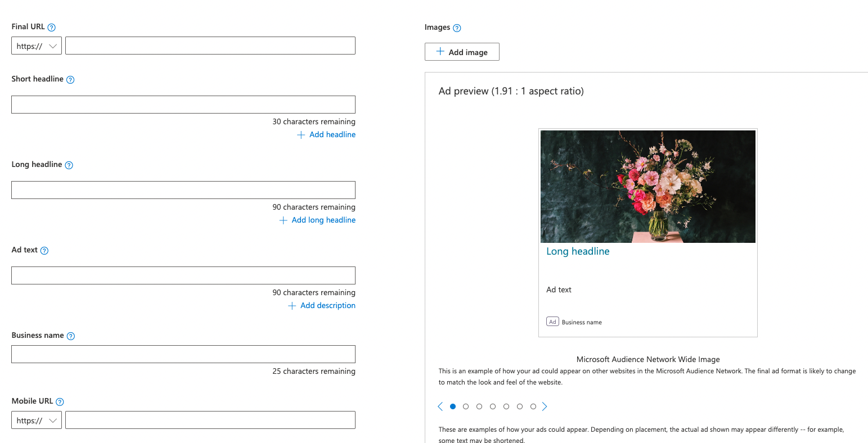This screenshot has height=443, width=868.
Task: Focus the Ad text input field
Action: pyautogui.click(x=183, y=275)
